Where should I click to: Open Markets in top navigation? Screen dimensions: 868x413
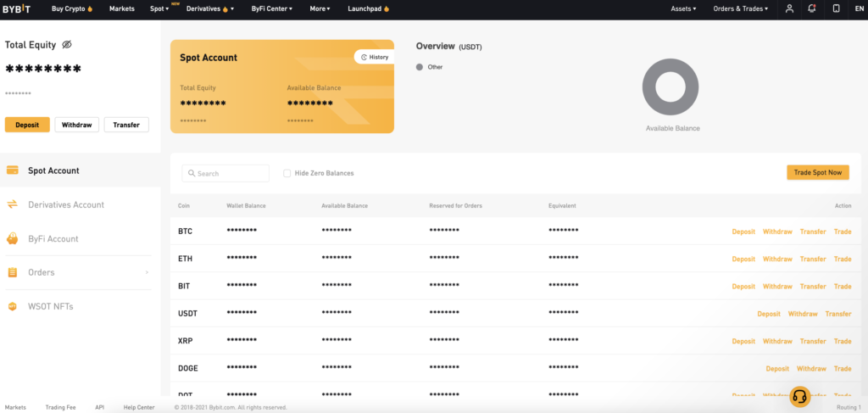(x=122, y=8)
